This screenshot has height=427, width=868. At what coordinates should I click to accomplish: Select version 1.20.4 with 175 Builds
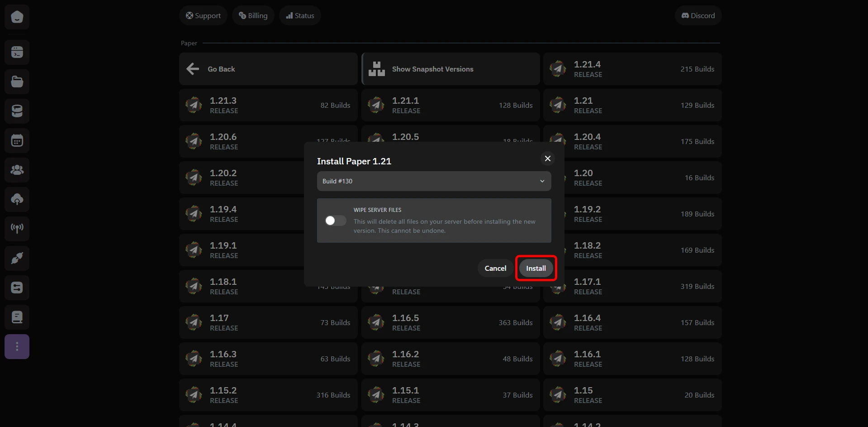[632, 141]
